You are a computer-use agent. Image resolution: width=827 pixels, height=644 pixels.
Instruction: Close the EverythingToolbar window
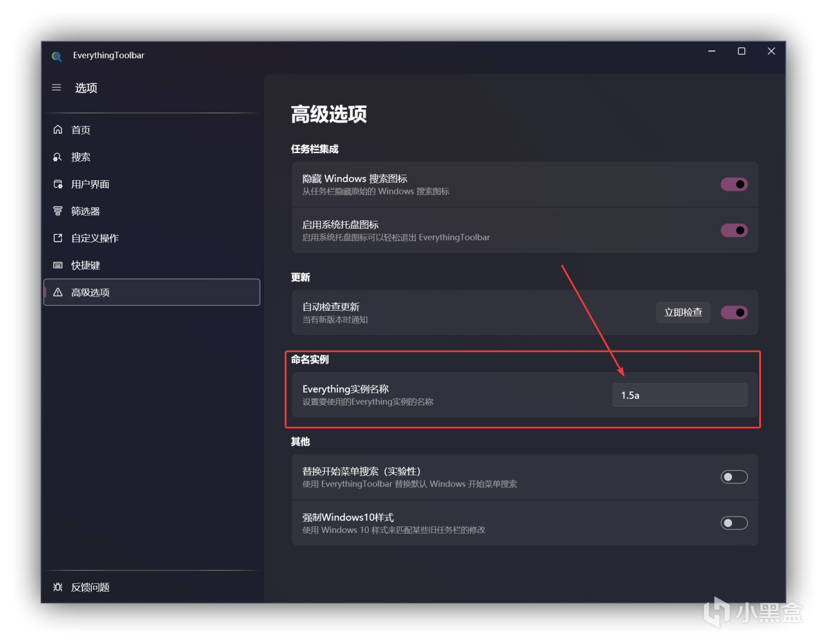click(x=771, y=52)
